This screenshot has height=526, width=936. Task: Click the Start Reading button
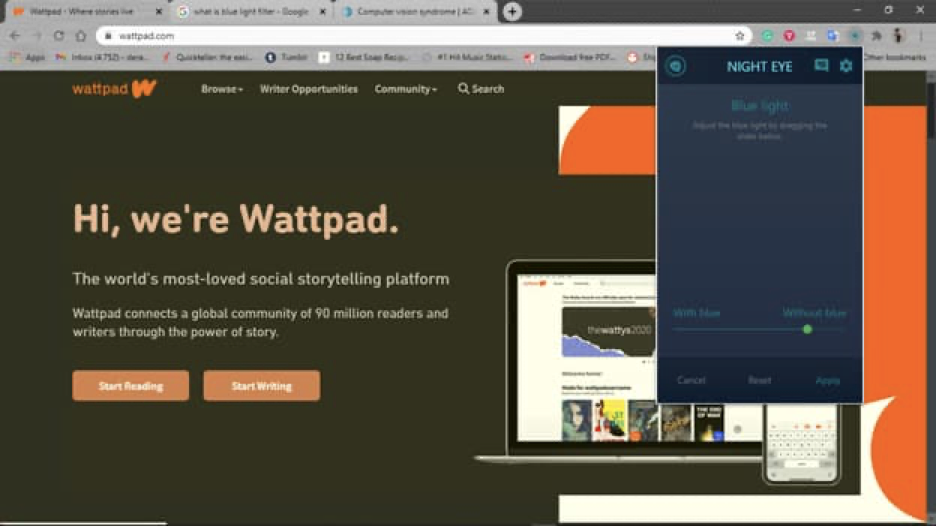131,386
